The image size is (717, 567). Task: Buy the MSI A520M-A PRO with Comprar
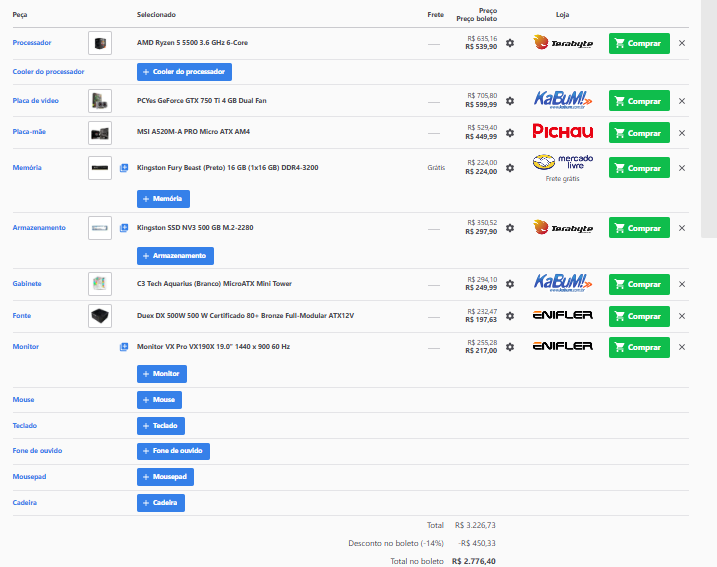pos(639,133)
